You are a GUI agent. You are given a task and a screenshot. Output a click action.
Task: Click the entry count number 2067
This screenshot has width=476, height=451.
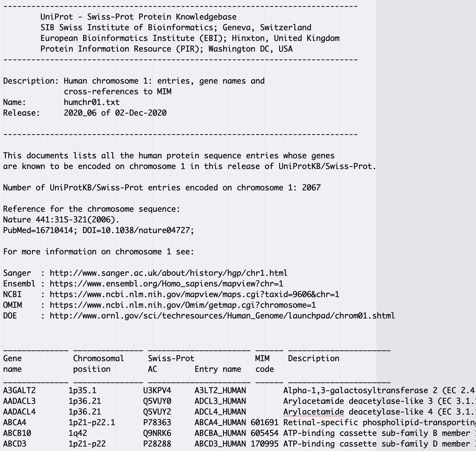tap(311, 187)
